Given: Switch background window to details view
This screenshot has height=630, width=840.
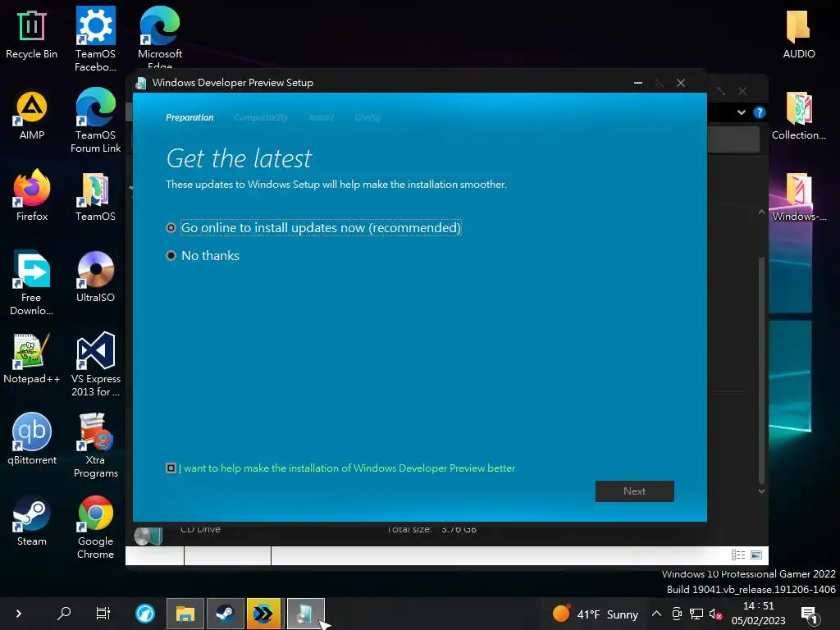Looking at the screenshot, I should point(738,555).
